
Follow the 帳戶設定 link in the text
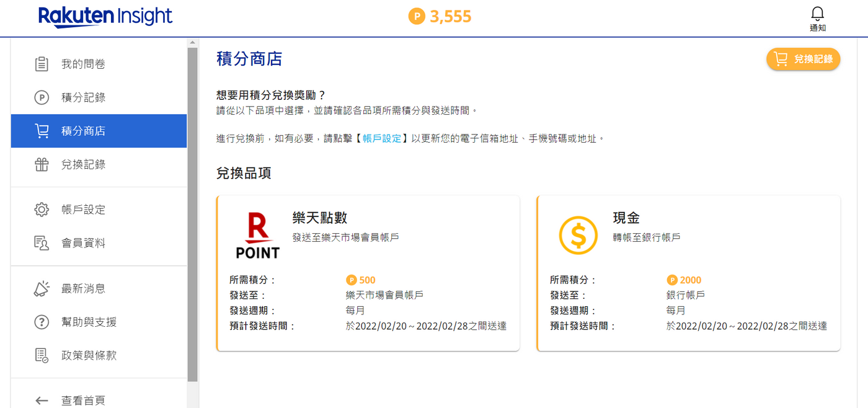(x=382, y=138)
